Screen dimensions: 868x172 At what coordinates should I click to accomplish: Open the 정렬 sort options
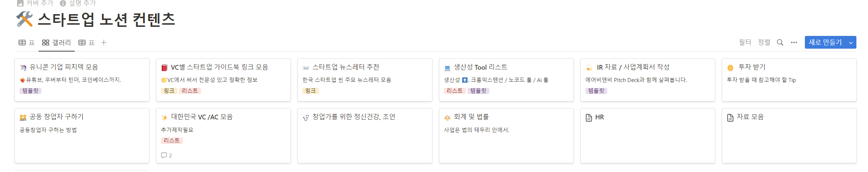764,42
